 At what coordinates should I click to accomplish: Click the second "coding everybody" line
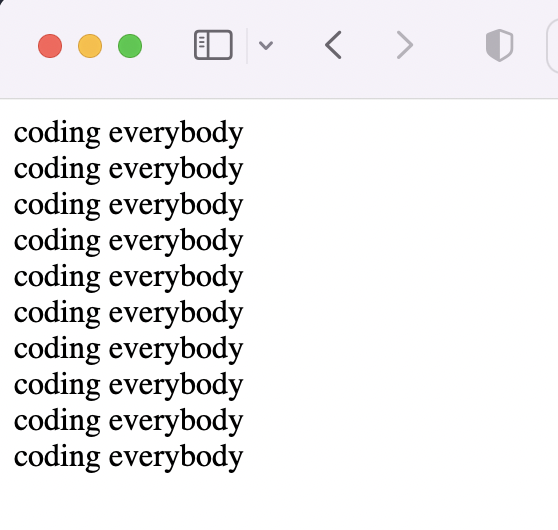click(128, 169)
